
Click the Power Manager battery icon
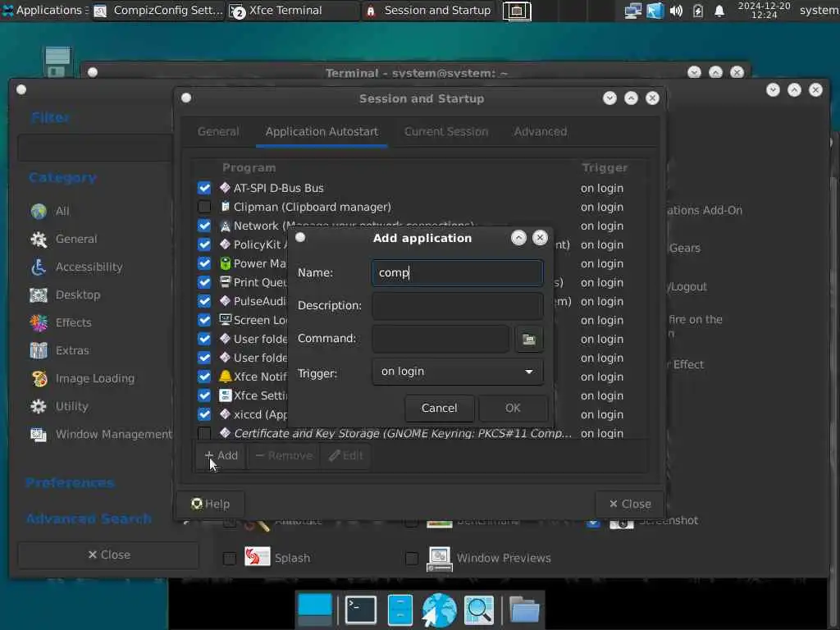pos(225,263)
